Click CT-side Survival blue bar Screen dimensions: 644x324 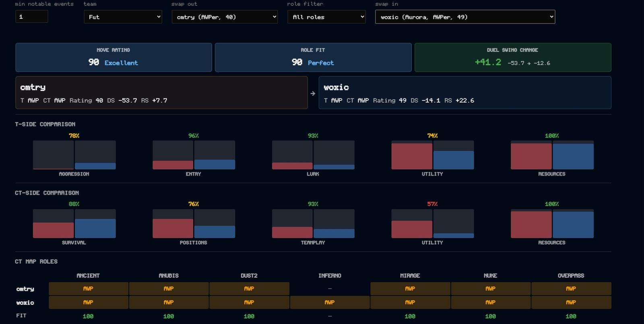click(95, 228)
